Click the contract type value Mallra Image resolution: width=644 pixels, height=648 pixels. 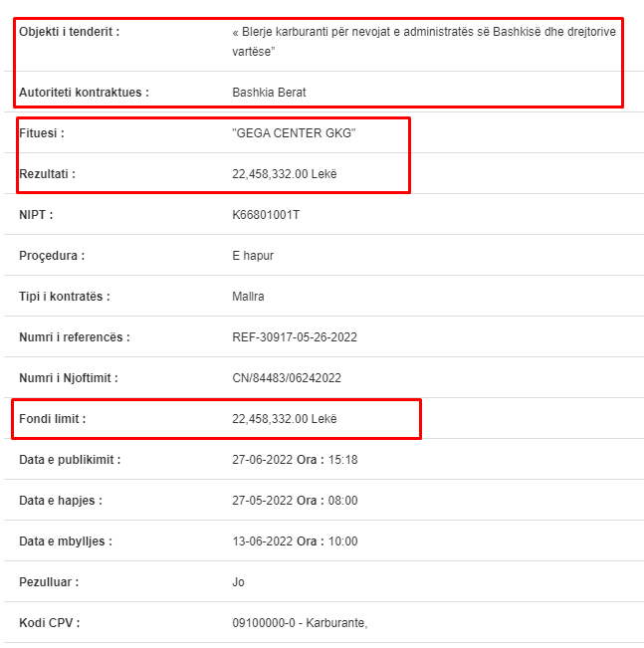(248, 297)
